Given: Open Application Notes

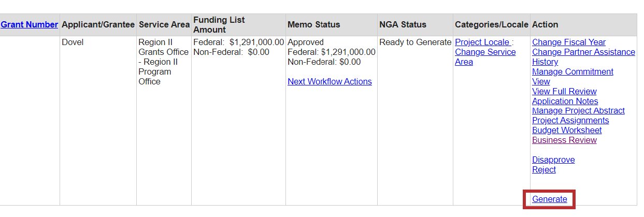Looking at the screenshot, I should [x=565, y=102].
